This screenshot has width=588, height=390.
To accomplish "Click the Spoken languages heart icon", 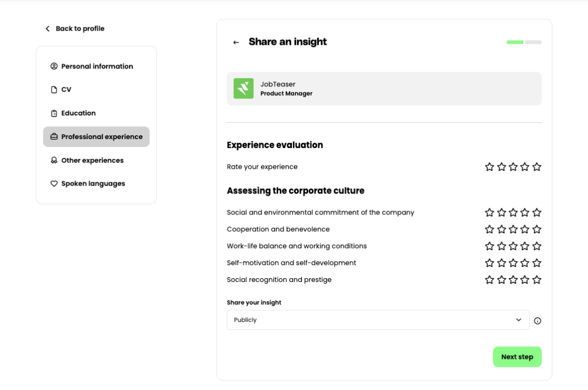I will click(x=54, y=184).
